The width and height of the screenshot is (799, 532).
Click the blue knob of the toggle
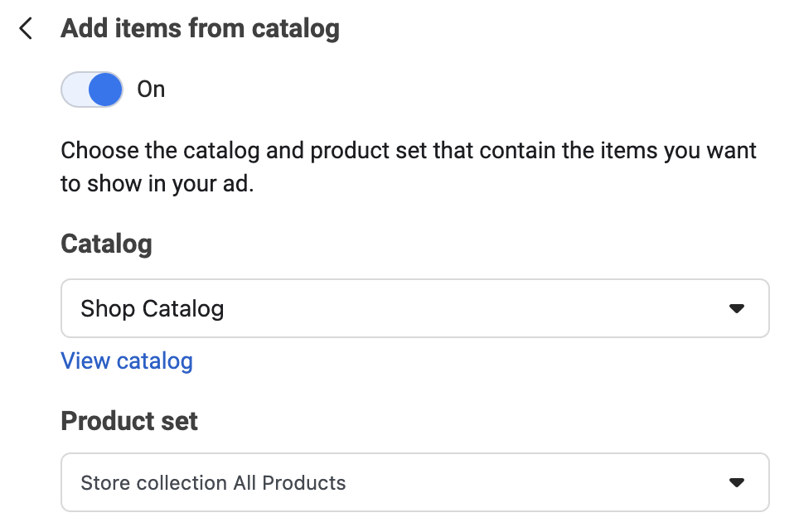[105, 89]
